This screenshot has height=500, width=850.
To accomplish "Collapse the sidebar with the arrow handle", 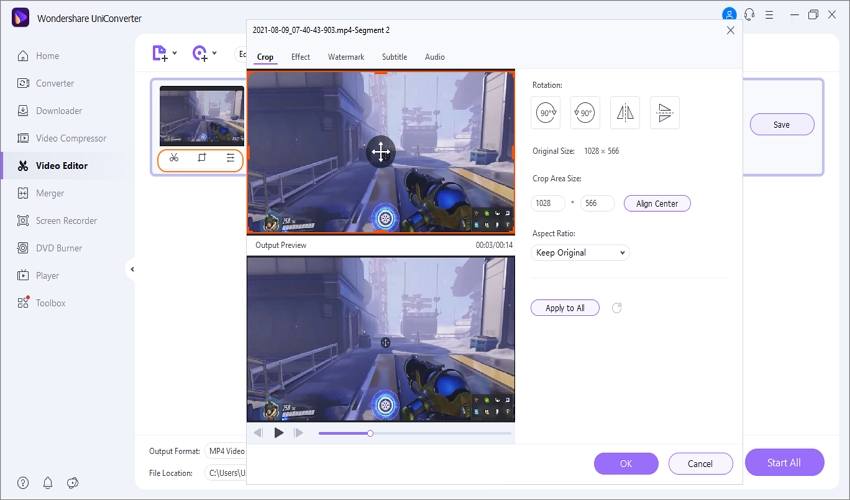I will click(132, 269).
